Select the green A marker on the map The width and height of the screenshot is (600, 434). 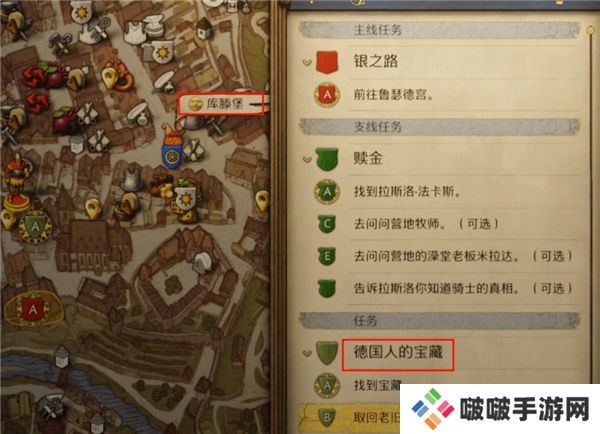pos(35,227)
